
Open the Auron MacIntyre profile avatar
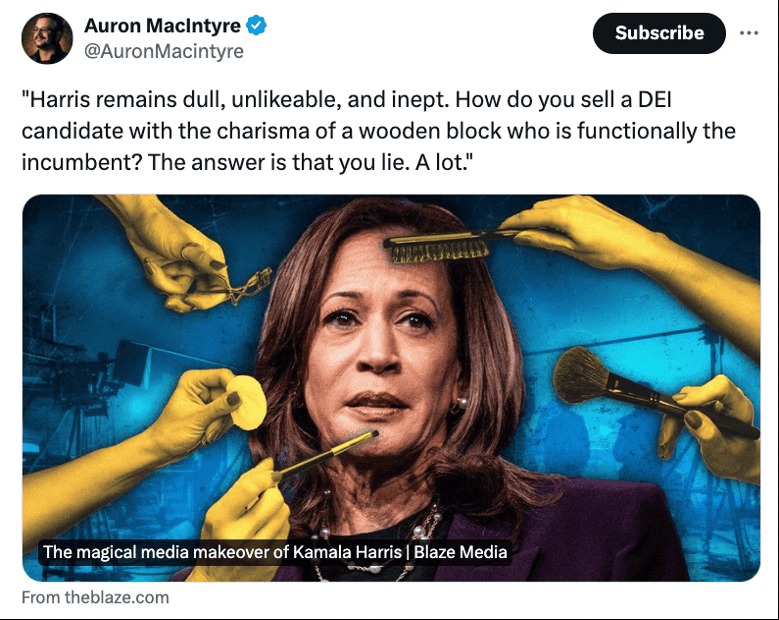[47, 38]
